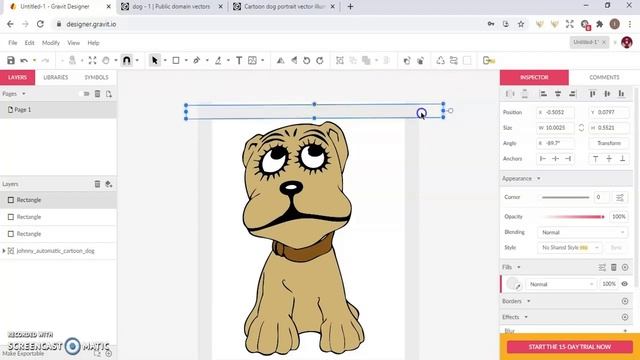This screenshot has height=360, width=640.
Task: Select the Pointer tool
Action: [154, 60]
